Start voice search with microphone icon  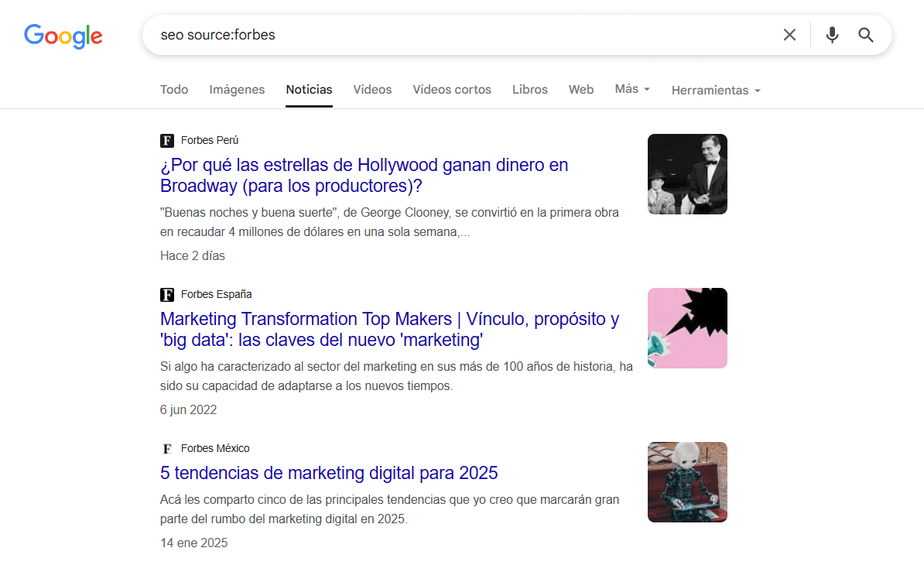click(832, 35)
